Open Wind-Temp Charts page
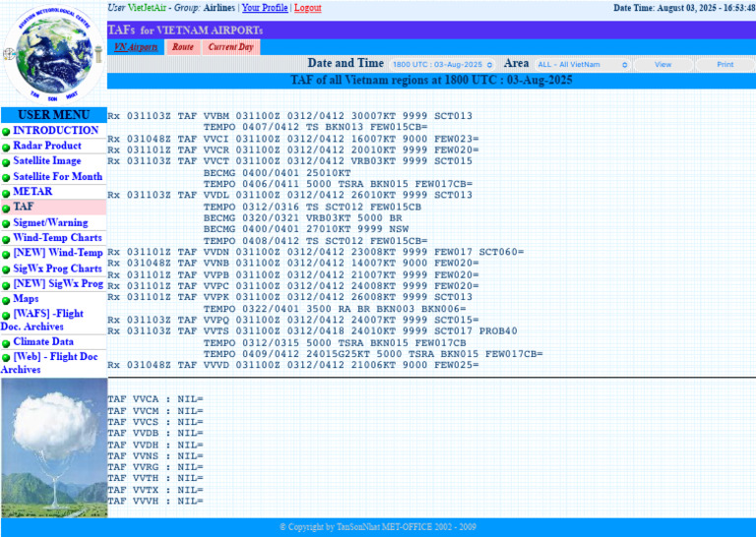The height and width of the screenshot is (537, 756). tap(57, 237)
